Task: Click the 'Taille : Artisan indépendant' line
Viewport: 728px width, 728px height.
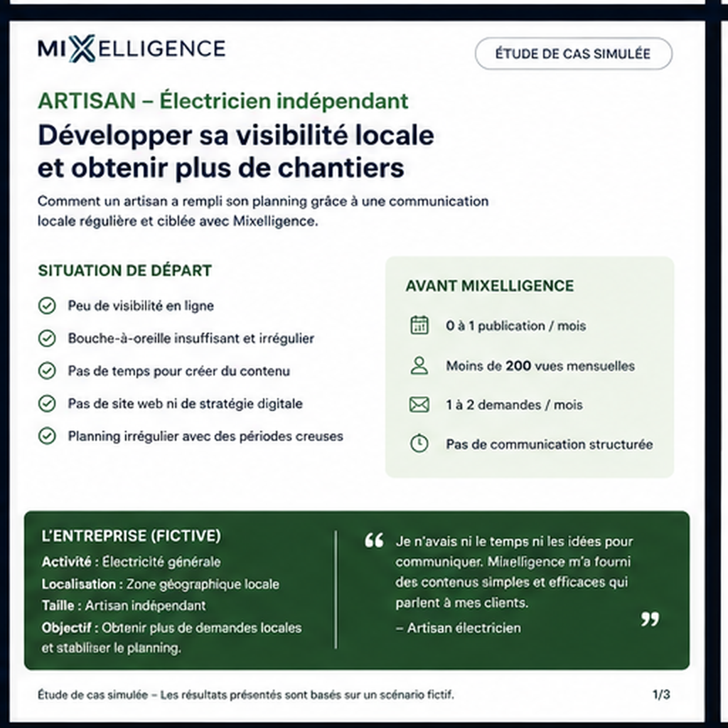Action: 124,606
